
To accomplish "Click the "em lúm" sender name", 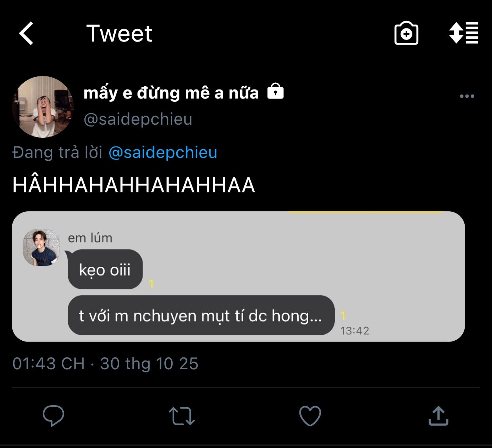I will 90,238.
